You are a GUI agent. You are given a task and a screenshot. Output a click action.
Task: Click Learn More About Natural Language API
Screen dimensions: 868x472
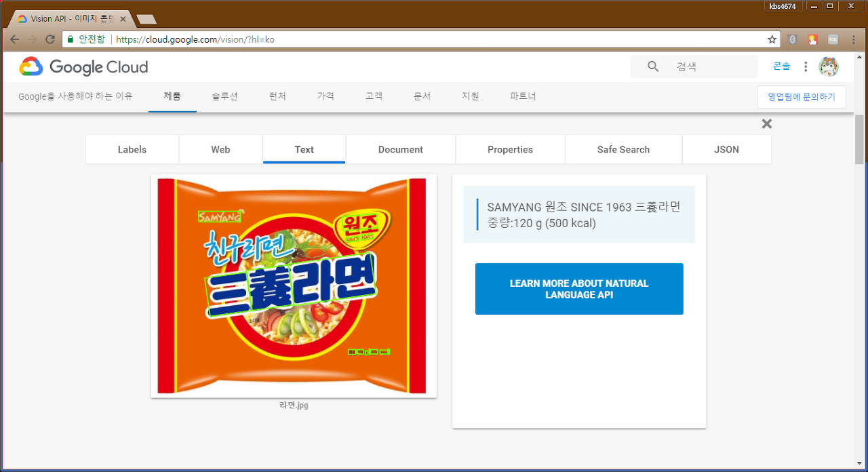point(579,289)
